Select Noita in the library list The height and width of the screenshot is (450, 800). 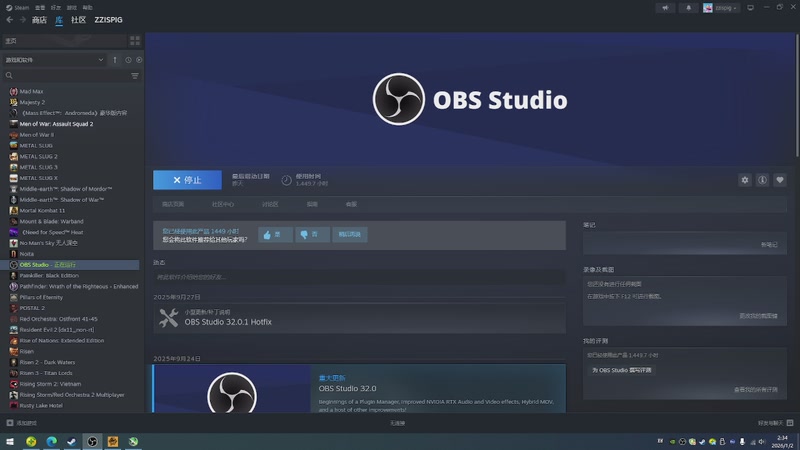tap(27, 254)
